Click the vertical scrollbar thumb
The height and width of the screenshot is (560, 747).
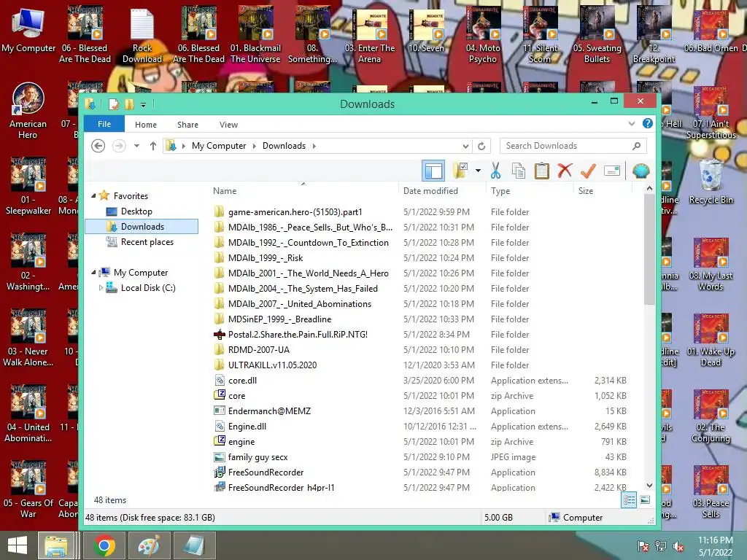[x=649, y=249]
